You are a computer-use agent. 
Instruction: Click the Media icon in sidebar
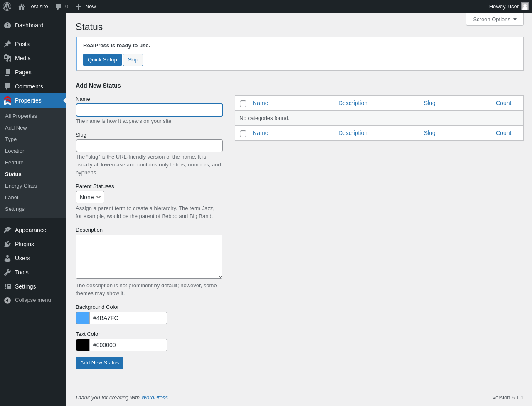7,58
